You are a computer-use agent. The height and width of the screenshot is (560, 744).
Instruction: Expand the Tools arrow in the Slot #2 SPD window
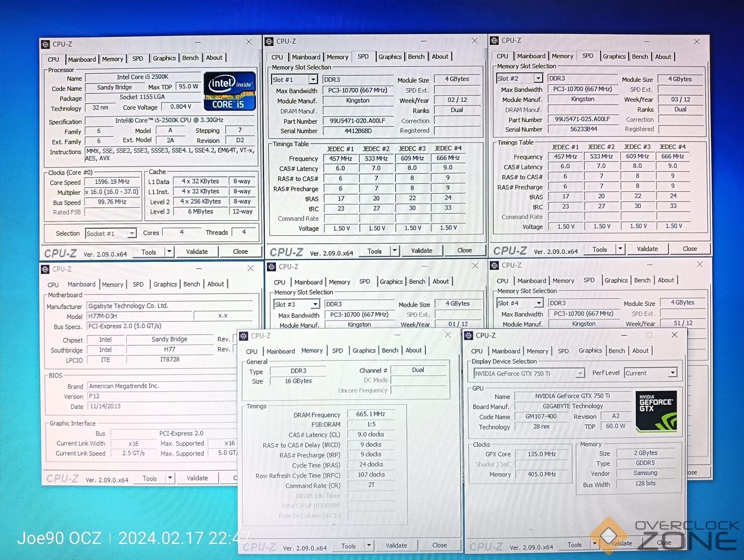620,249
